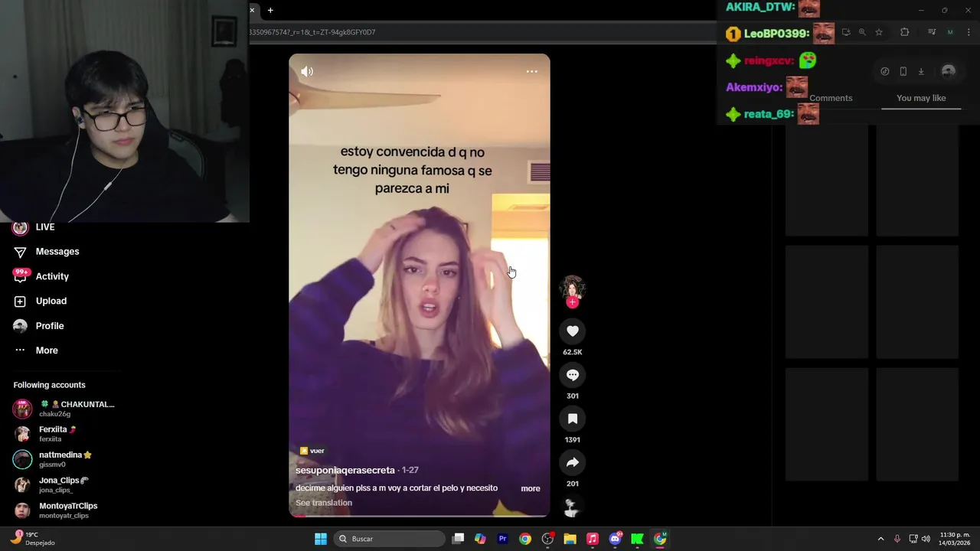Open the CHAKUNTAL followed account
Image resolution: width=980 pixels, height=551 pixels.
[64, 409]
